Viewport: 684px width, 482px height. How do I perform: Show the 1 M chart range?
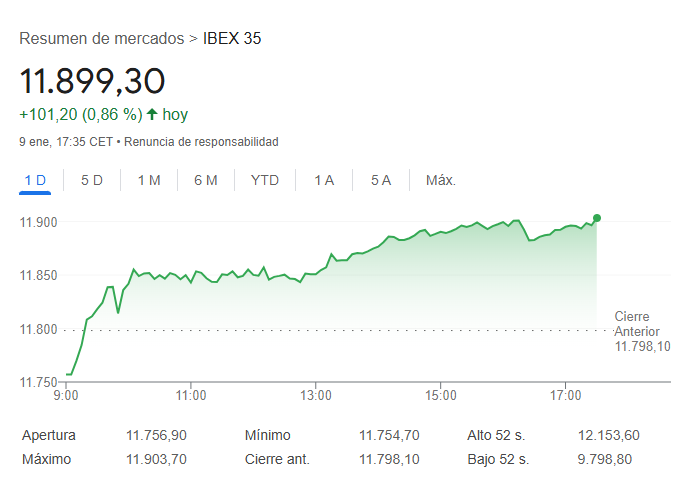(x=149, y=180)
